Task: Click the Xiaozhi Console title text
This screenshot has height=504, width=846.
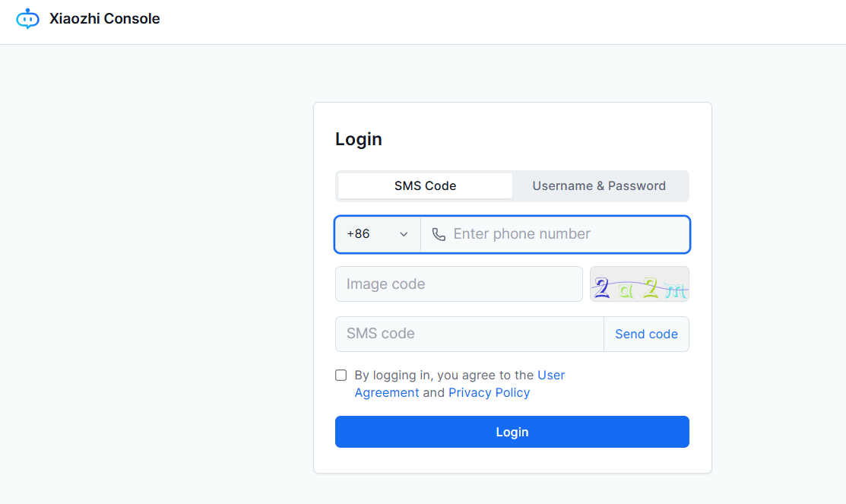Action: 105,18
